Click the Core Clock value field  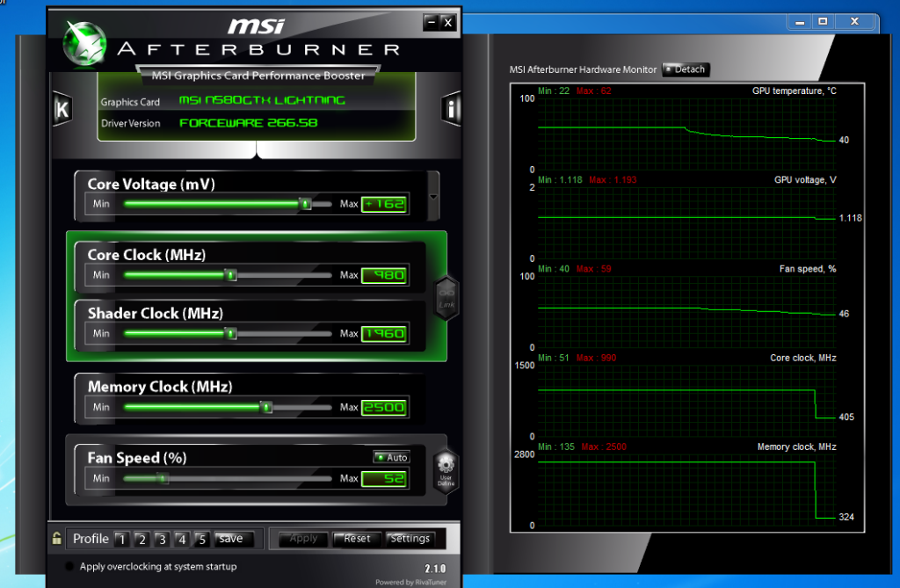pos(384,275)
